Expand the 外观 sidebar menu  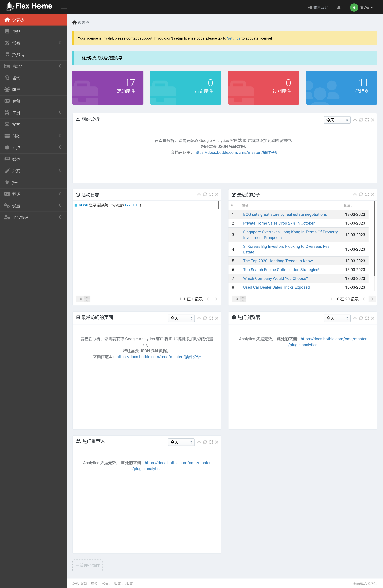(x=33, y=171)
